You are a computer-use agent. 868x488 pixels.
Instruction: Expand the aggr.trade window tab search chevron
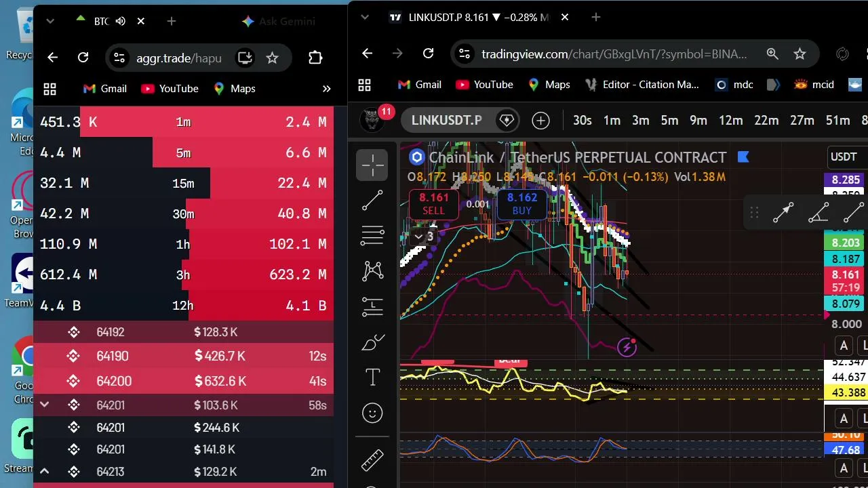50,21
